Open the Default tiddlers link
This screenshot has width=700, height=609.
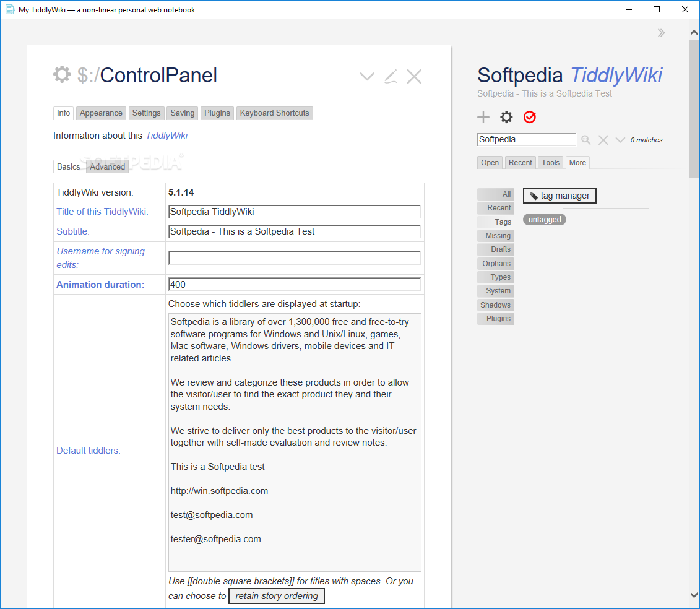pos(89,451)
